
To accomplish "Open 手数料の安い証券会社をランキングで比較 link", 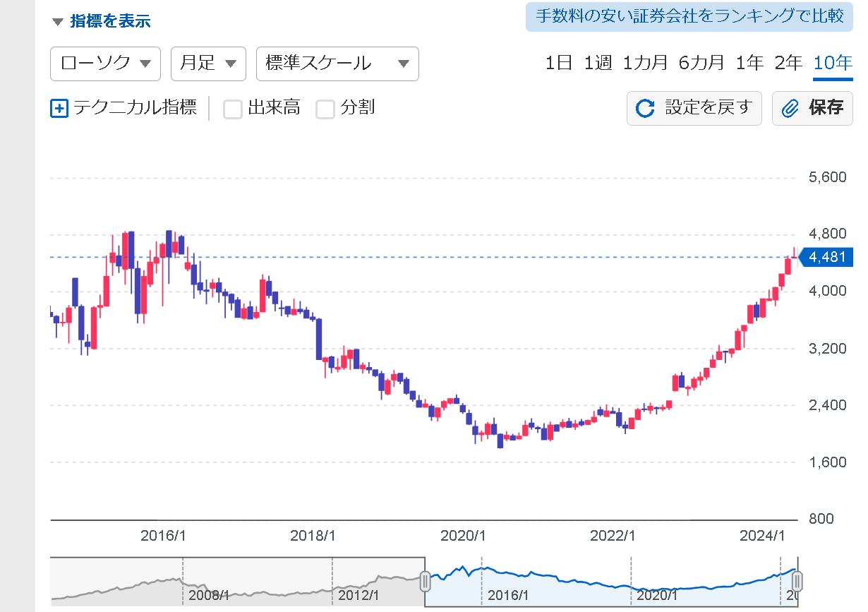I will coord(689,17).
